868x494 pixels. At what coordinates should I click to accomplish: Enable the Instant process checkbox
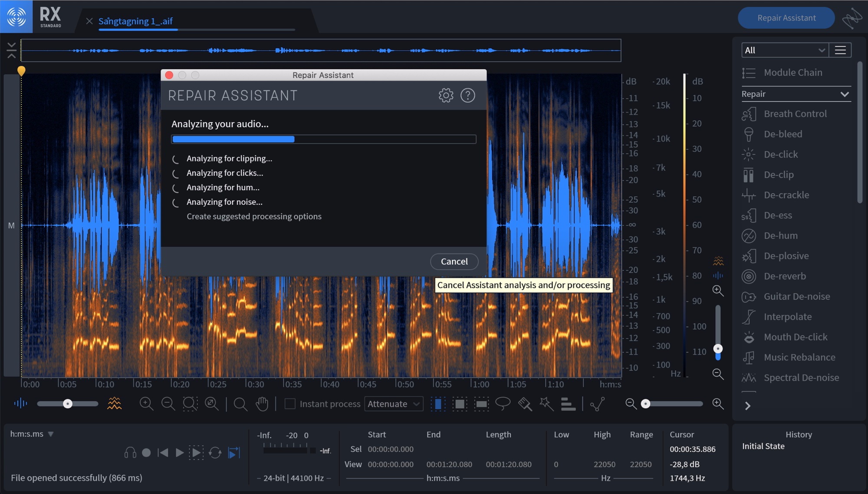pyautogui.click(x=289, y=404)
